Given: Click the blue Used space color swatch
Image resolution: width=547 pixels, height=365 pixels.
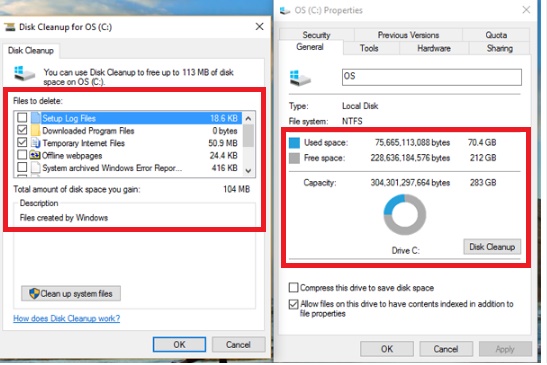Looking at the screenshot, I should [x=294, y=143].
